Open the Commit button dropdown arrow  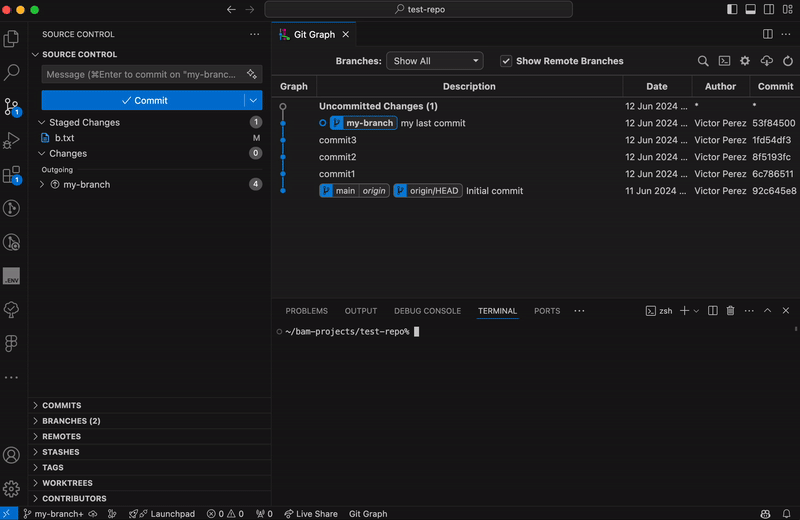click(x=252, y=100)
